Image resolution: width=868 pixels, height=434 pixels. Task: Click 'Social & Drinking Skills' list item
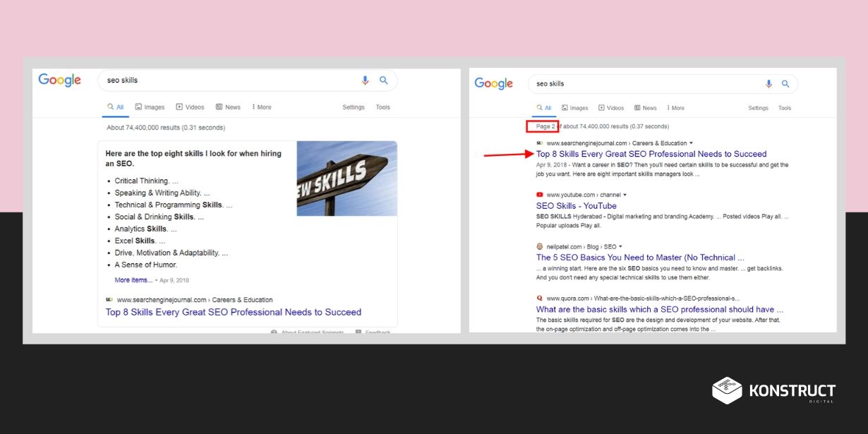[159, 217]
